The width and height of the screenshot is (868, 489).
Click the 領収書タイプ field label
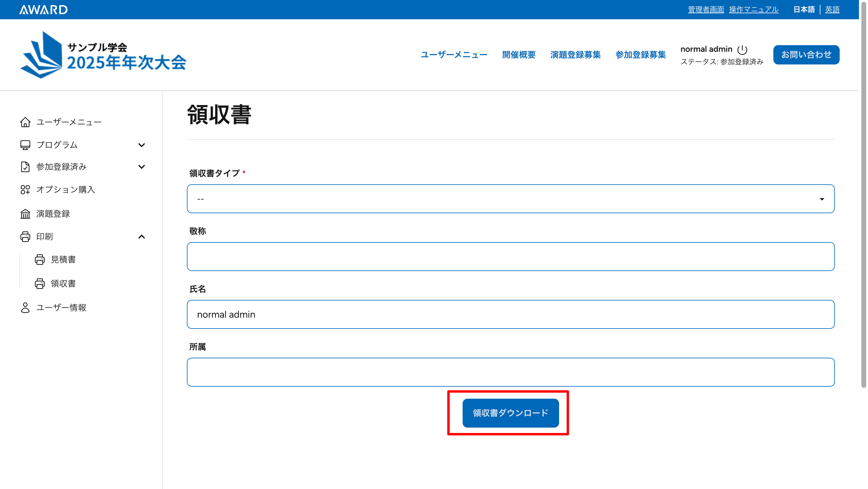(x=214, y=173)
